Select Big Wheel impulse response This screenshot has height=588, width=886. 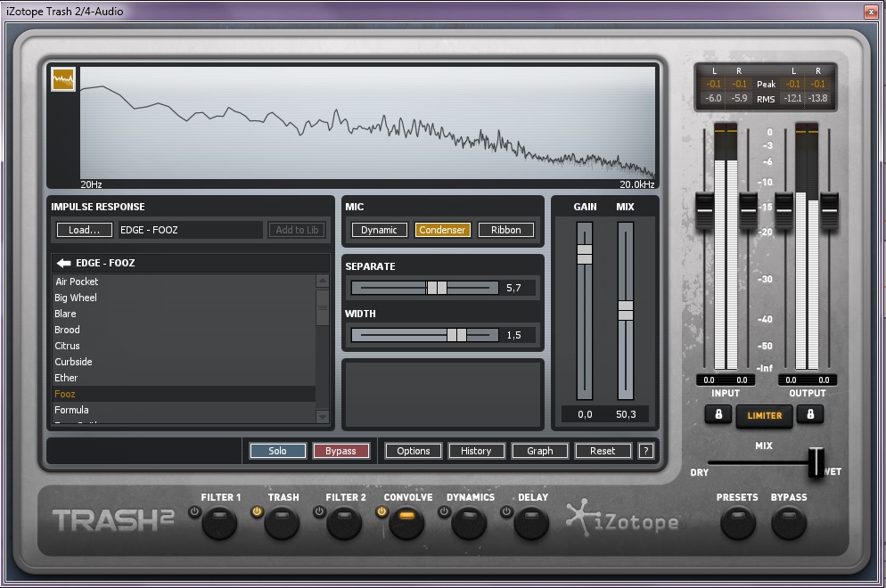tap(76, 298)
